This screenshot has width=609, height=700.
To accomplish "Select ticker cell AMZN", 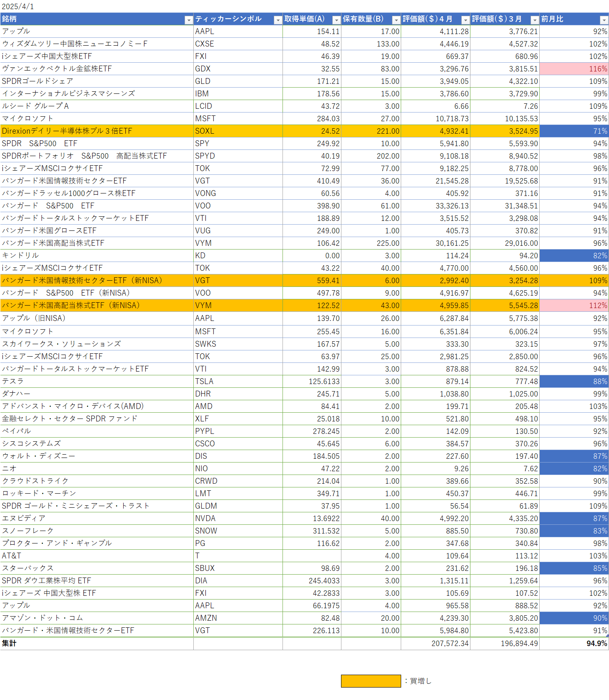I will pyautogui.click(x=238, y=618).
